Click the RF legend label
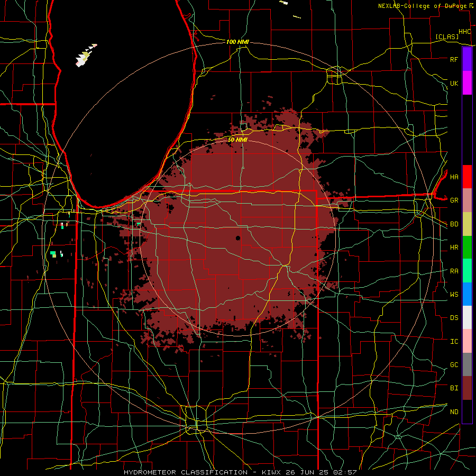 (454, 59)
